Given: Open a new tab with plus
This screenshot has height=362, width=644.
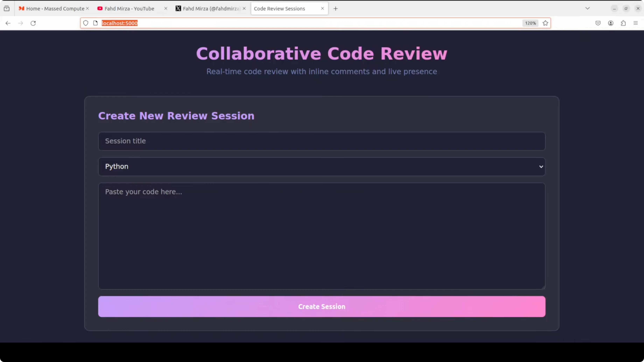Looking at the screenshot, I should coord(335,9).
